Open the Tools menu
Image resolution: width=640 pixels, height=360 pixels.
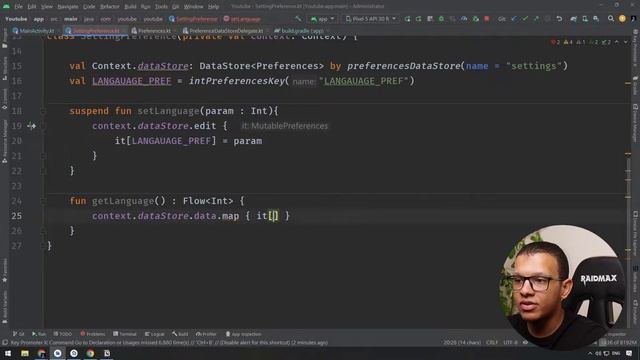click(161, 7)
